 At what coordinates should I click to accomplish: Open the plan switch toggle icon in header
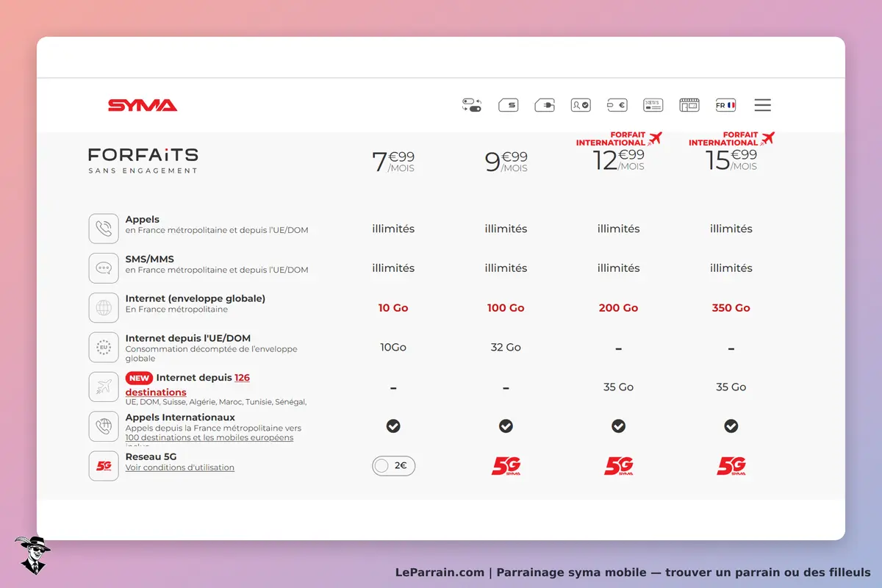(471, 105)
